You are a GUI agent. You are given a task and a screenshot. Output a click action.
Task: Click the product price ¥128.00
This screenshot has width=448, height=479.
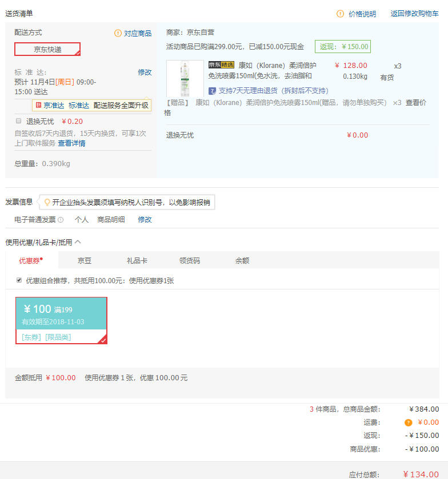(351, 66)
